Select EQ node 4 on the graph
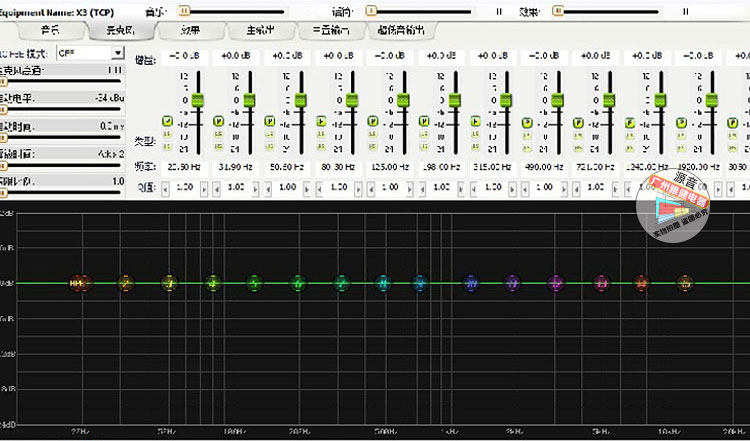Screen dimensions: 750x441 click(x=212, y=283)
